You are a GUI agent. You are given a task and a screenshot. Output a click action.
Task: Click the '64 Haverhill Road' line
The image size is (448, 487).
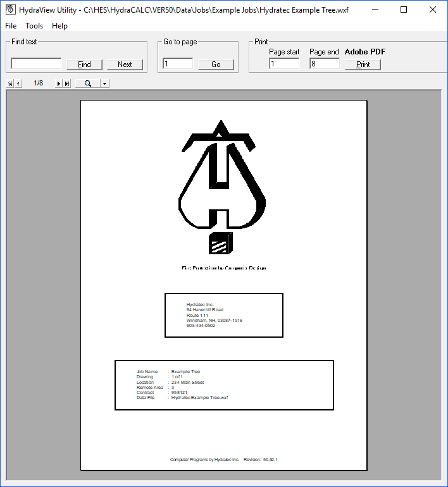coord(205,310)
